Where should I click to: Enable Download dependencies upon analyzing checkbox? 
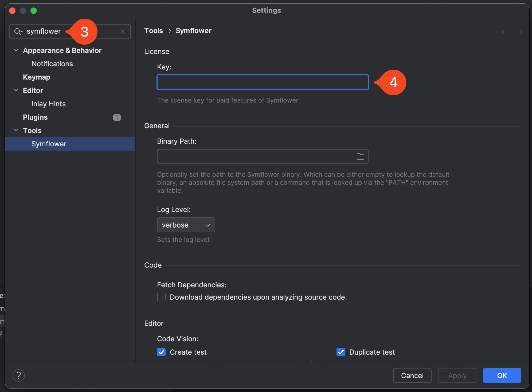pos(161,297)
